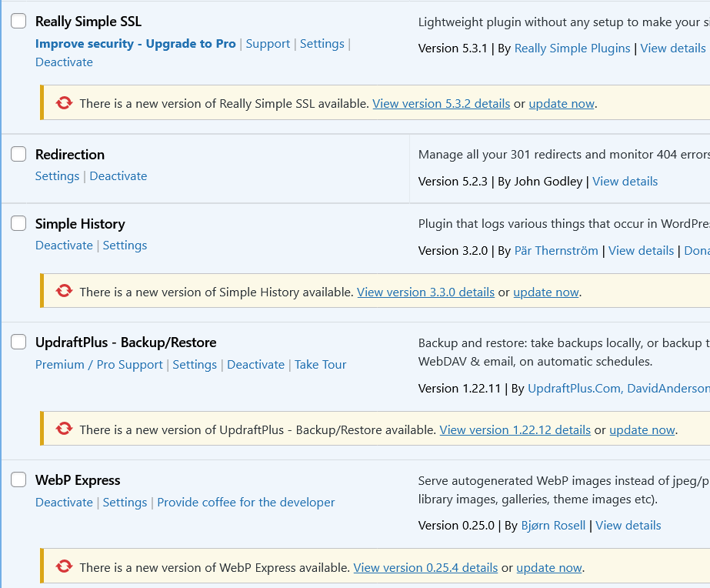View details of Really Simple SSL plugin
The height and width of the screenshot is (588, 710).
673,48
